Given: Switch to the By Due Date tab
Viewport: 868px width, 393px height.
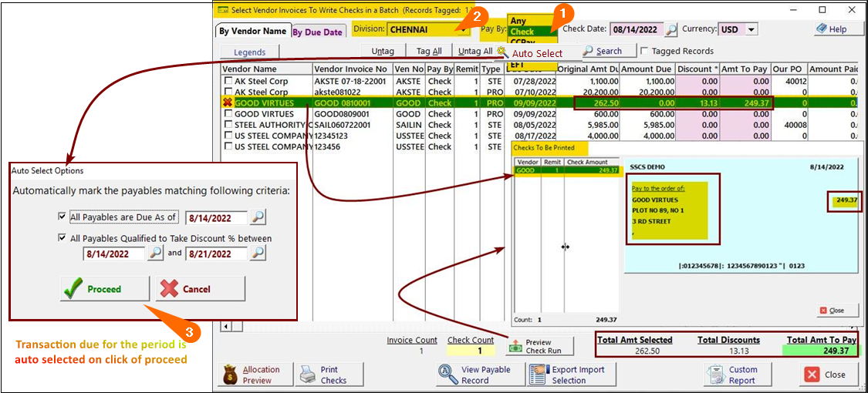Looking at the screenshot, I should 317,32.
